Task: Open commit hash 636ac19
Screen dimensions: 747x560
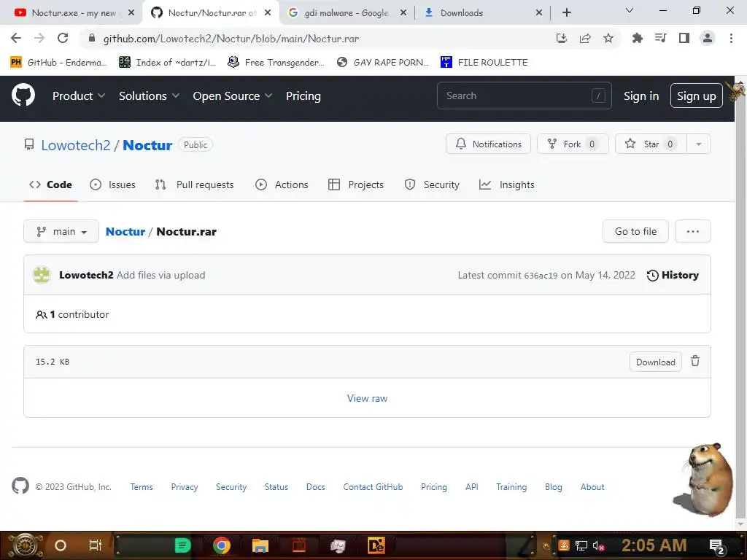Action: pos(541,276)
